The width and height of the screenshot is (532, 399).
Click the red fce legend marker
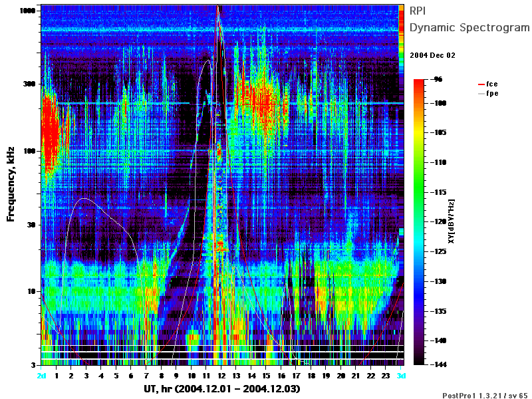pyautogui.click(x=481, y=84)
